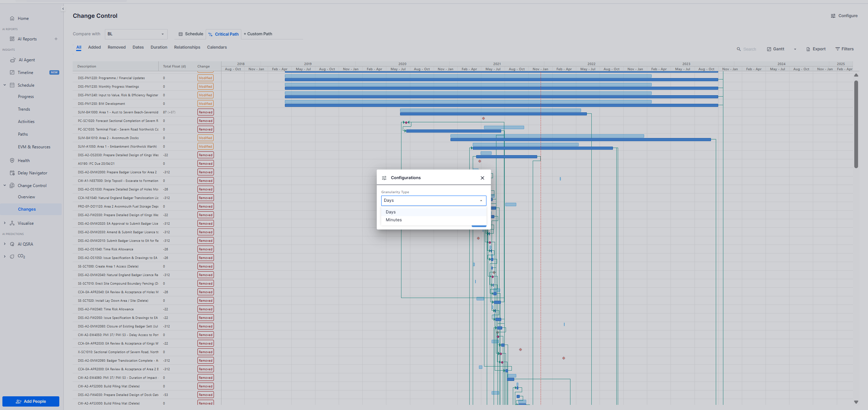Click the Health shield icon
Viewport: 868px width, 410px height.
[x=12, y=160]
